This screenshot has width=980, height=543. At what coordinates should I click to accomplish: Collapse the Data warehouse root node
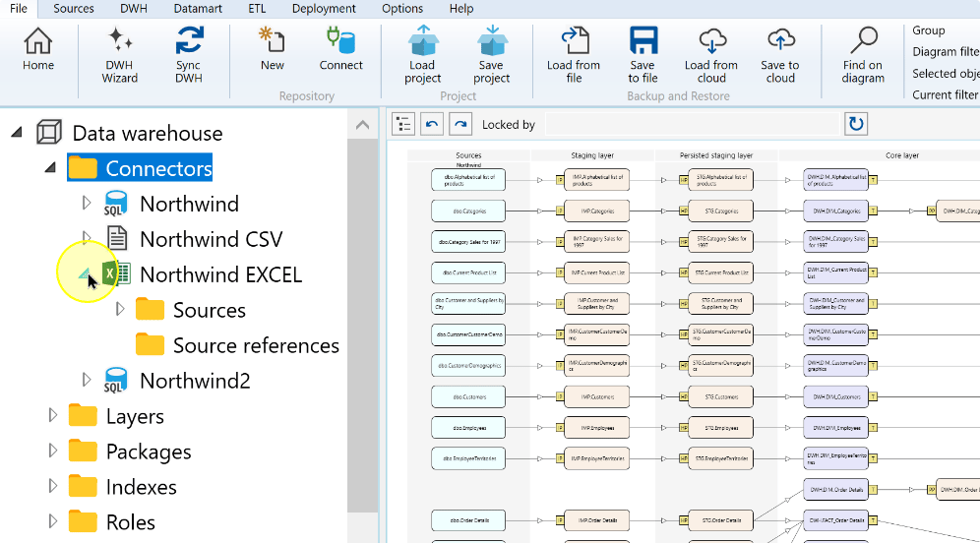point(17,132)
